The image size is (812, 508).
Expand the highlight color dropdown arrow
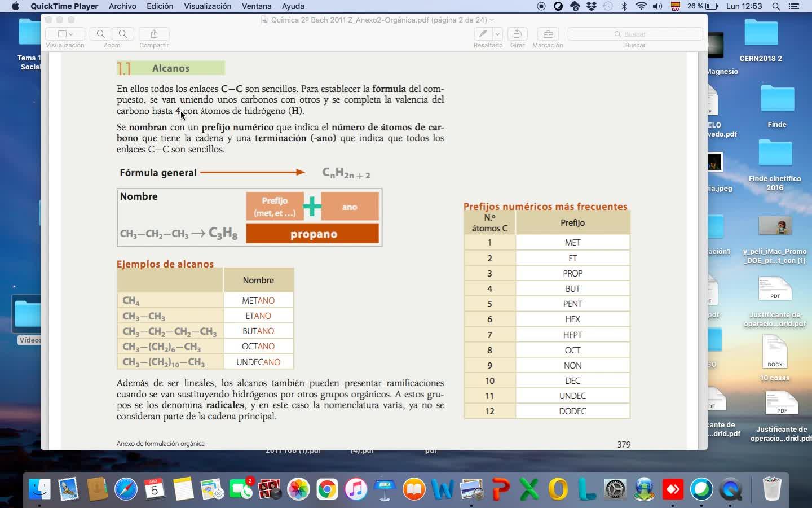(x=497, y=34)
